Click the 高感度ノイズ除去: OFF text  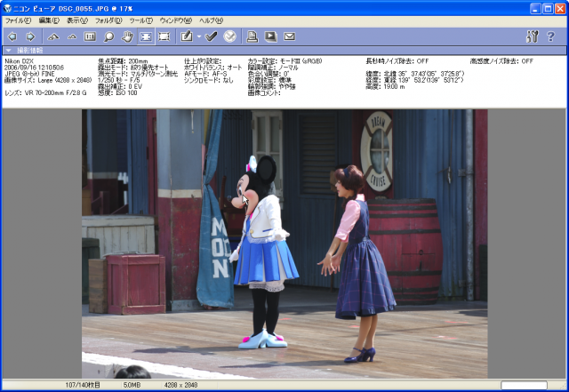coord(501,61)
